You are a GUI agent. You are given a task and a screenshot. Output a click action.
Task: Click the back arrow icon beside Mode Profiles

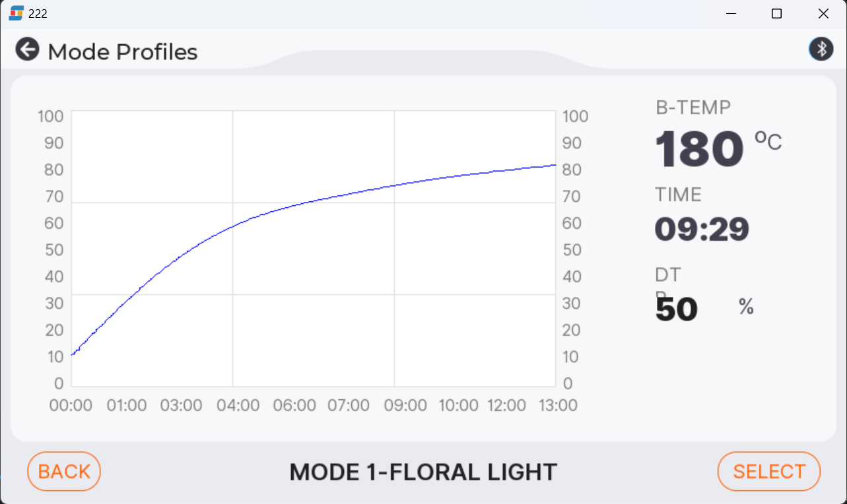click(x=27, y=49)
